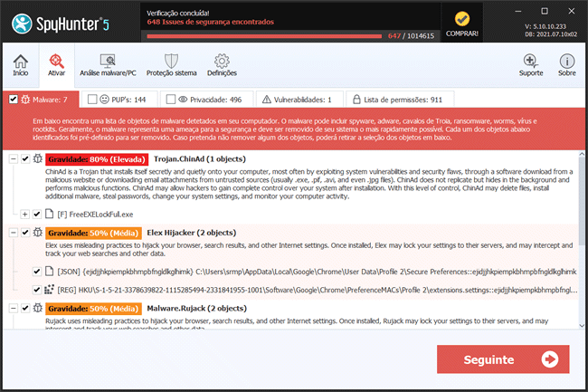Select the [F] FreeEXELockFull.exe row text

tap(95, 215)
